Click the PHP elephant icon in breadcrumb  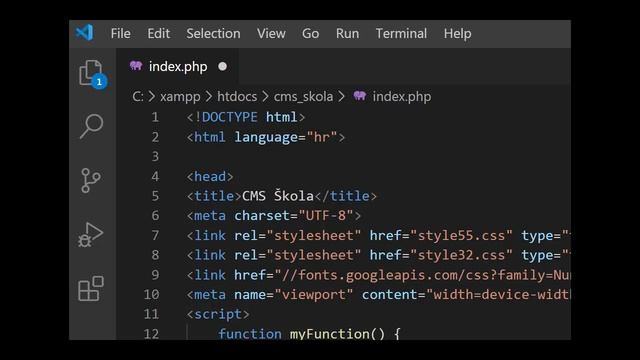360,96
